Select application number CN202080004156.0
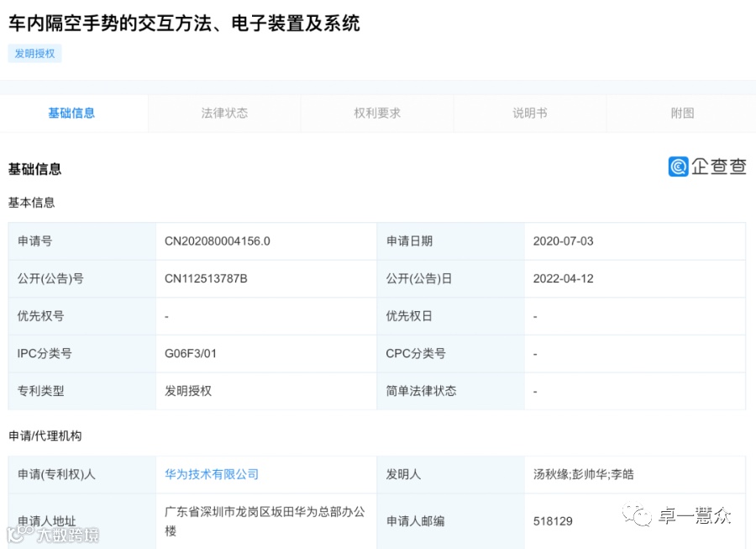This screenshot has height=549, width=756. [218, 241]
